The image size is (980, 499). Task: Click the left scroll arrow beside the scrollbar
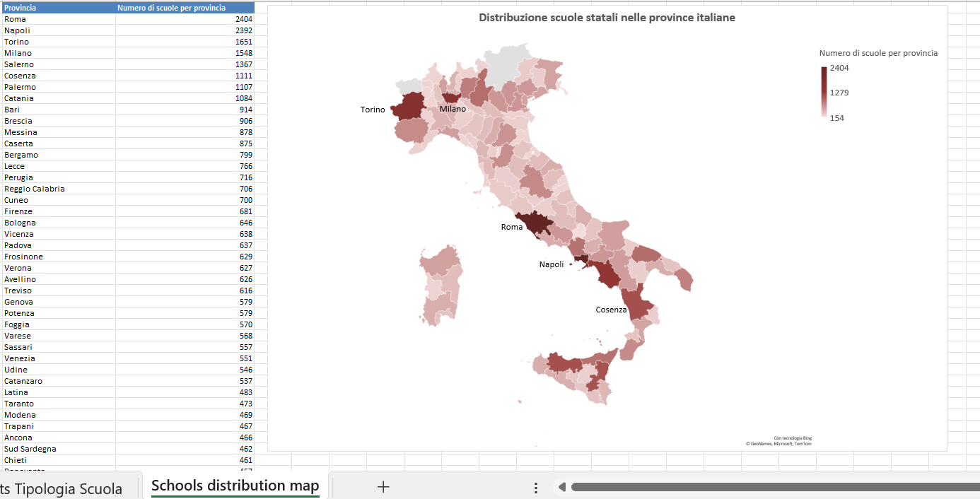coord(562,487)
